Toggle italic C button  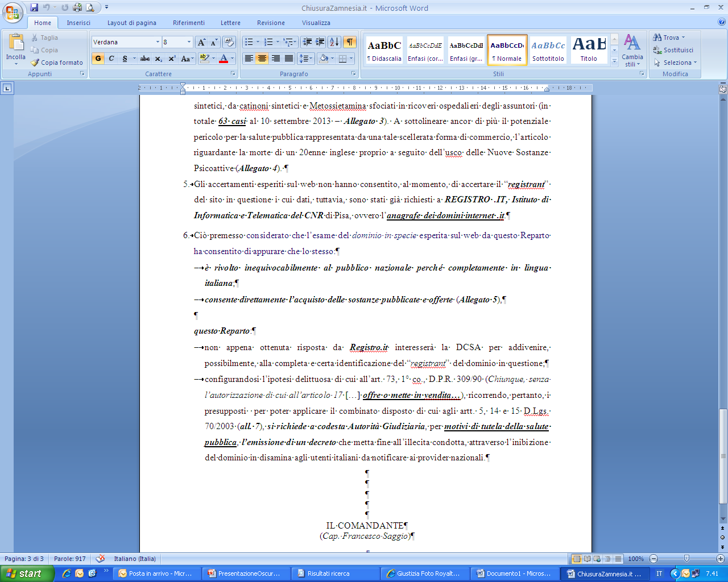111,59
